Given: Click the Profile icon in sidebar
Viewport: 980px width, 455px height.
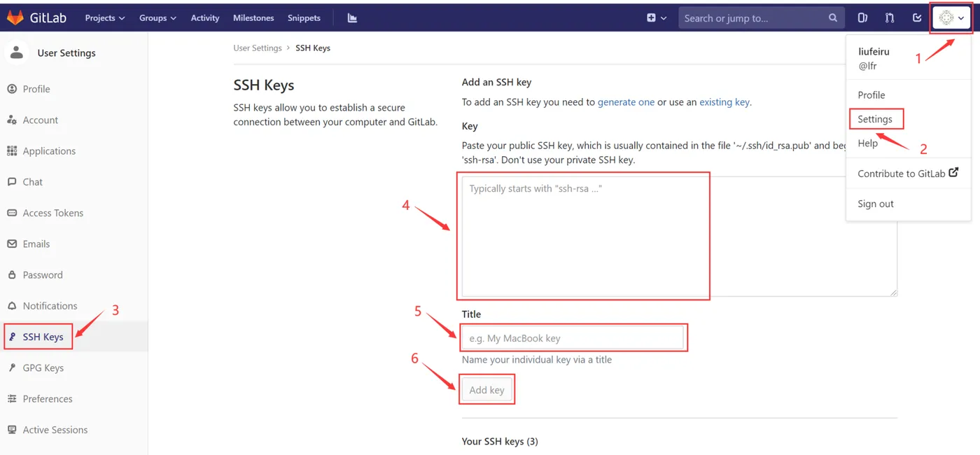Looking at the screenshot, I should (x=12, y=89).
